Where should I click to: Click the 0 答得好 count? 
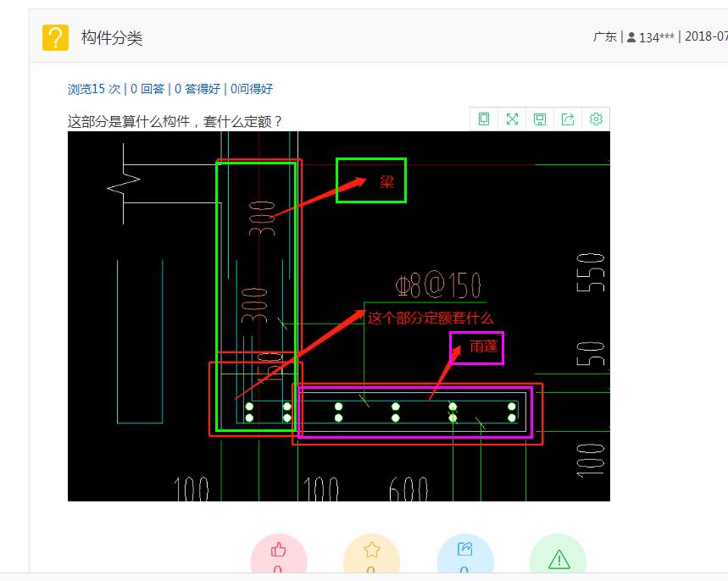[x=197, y=89]
